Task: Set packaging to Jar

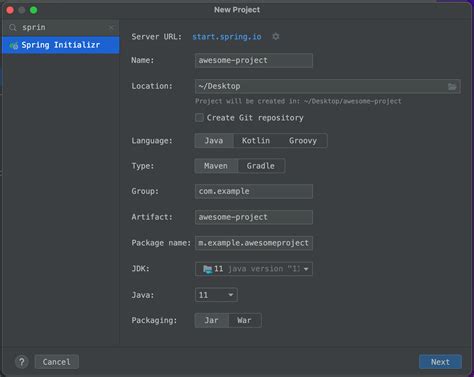Action: tap(211, 320)
